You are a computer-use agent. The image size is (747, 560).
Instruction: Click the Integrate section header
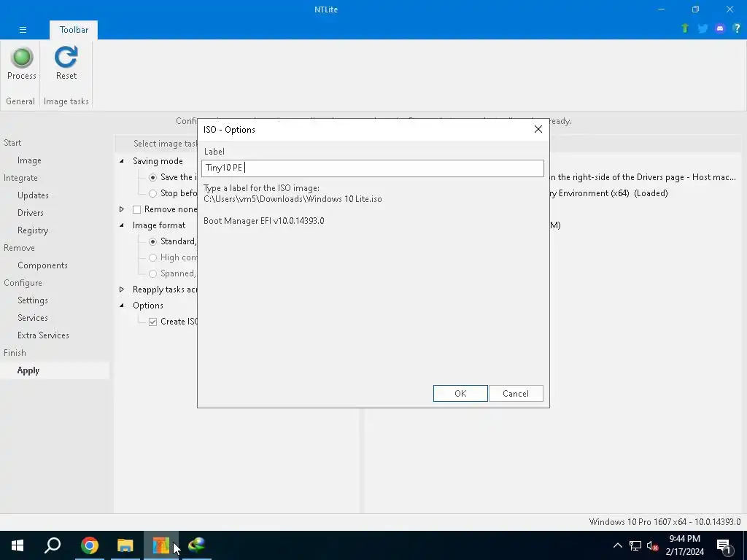20,178
